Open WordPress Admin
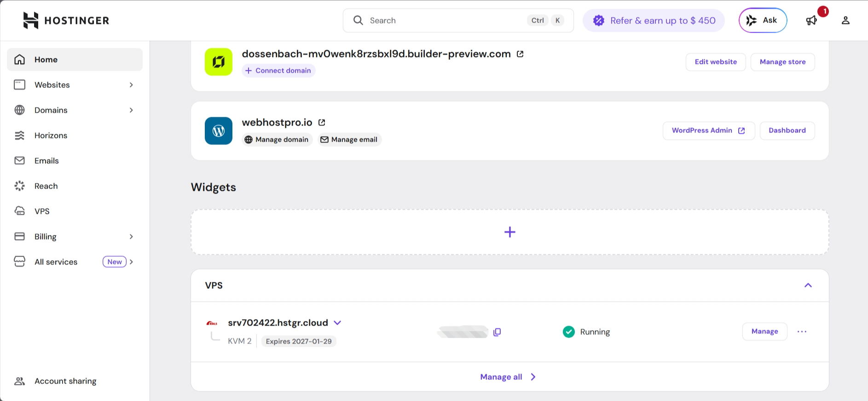This screenshot has width=868, height=401. pyautogui.click(x=709, y=131)
